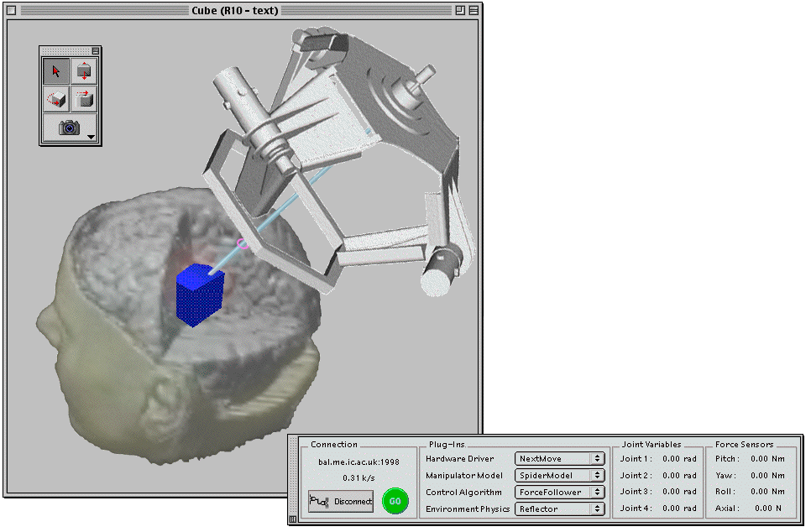Activate the rotate cube tool

click(x=56, y=99)
